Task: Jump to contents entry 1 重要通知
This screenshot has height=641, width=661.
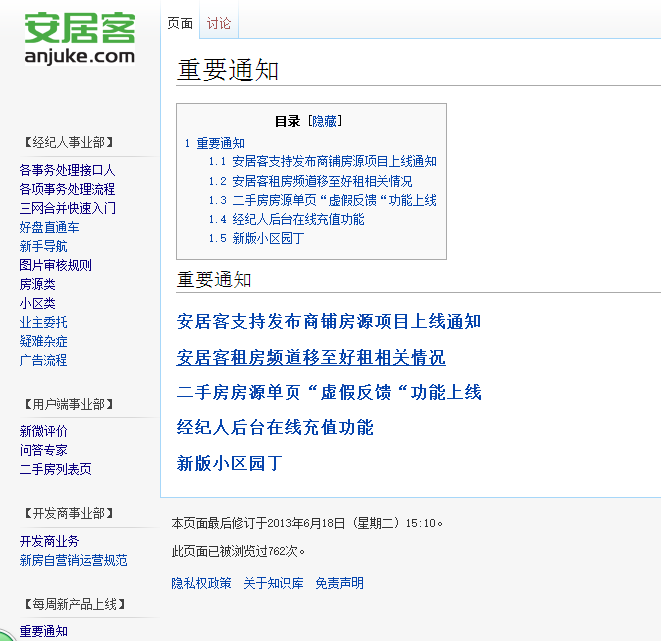Action: [215, 143]
